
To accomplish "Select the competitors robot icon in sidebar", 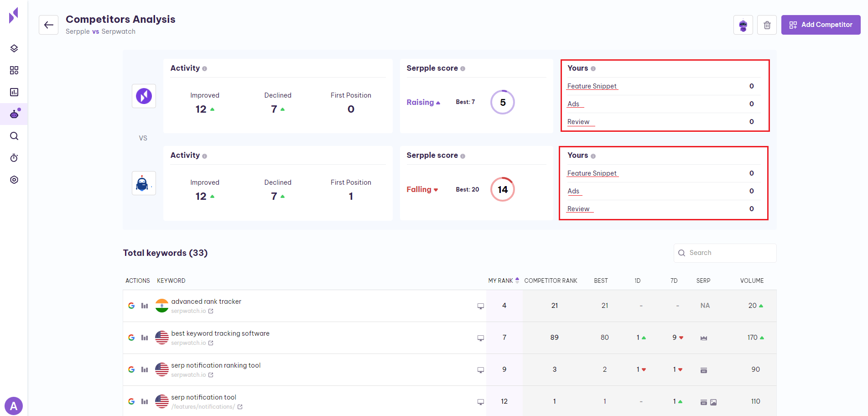I will tap(14, 114).
